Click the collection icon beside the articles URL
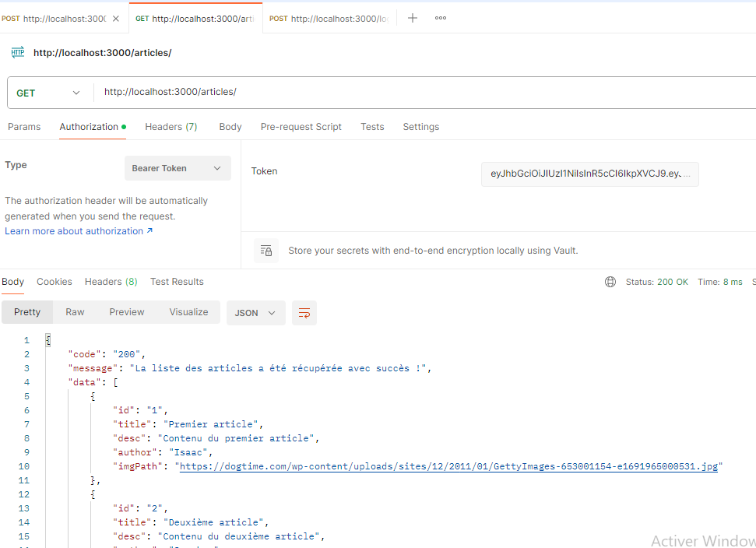The image size is (756, 548). coord(17,52)
